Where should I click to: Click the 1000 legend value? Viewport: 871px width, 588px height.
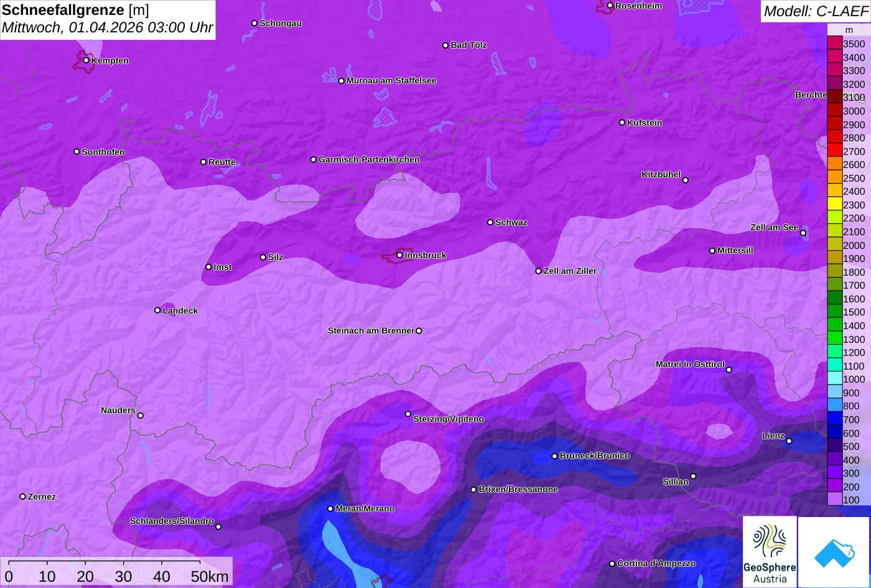coord(854,379)
